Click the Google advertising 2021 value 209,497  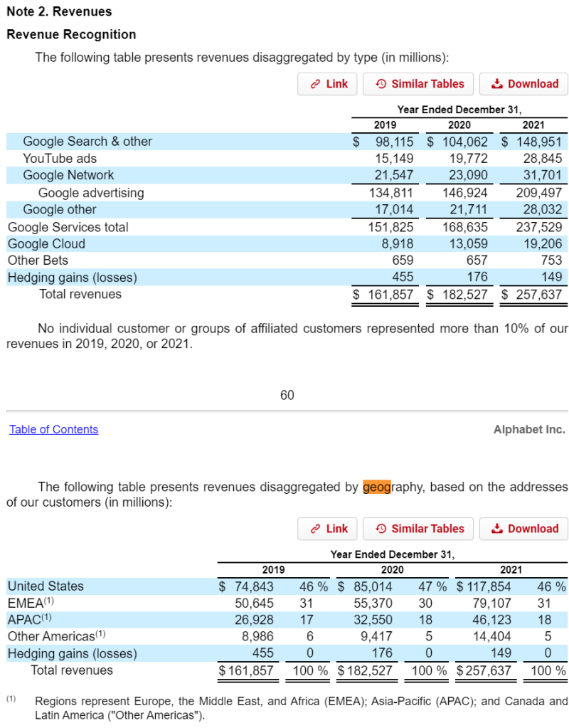pyautogui.click(x=539, y=193)
